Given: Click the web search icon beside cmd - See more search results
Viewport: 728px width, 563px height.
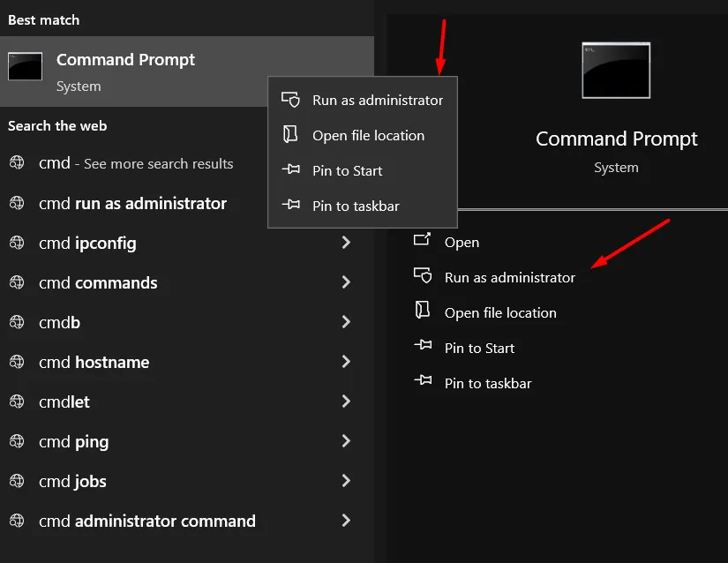Looking at the screenshot, I should pyautogui.click(x=17, y=162).
